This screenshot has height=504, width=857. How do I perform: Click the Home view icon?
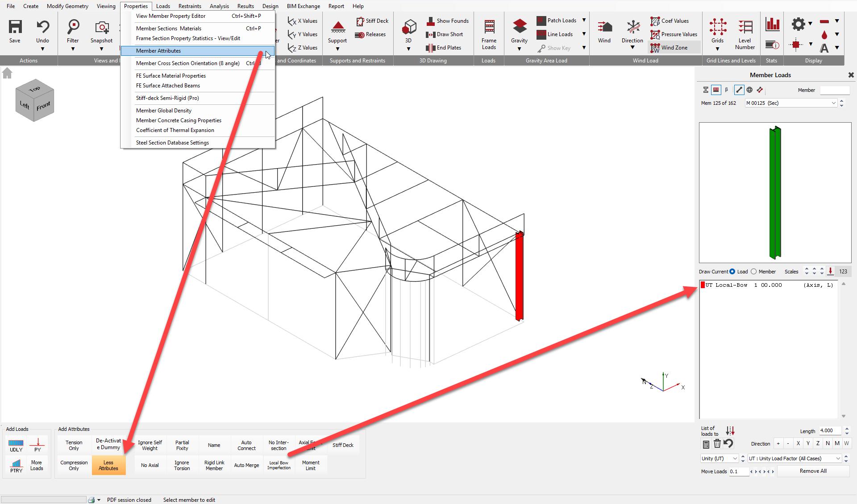[x=7, y=74]
